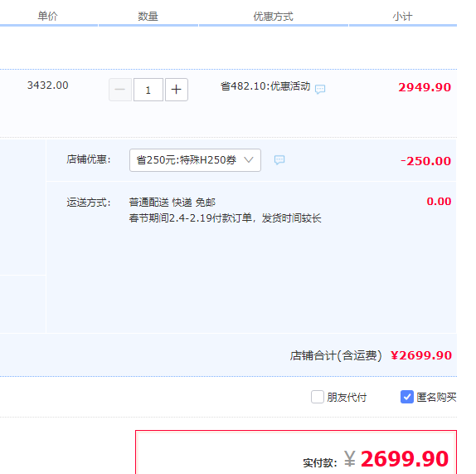Click the 省482.10:优惠活动 discount text
476x474 pixels.
pos(265,86)
